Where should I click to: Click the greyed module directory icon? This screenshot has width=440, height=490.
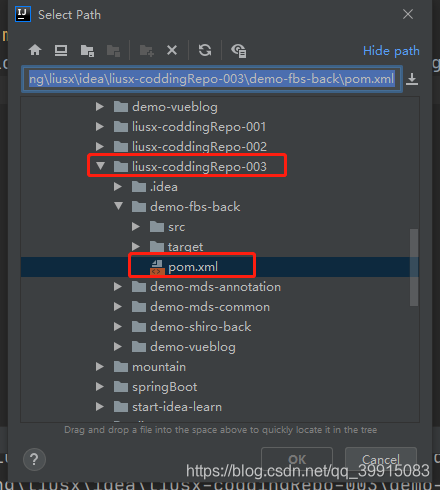coord(113,51)
